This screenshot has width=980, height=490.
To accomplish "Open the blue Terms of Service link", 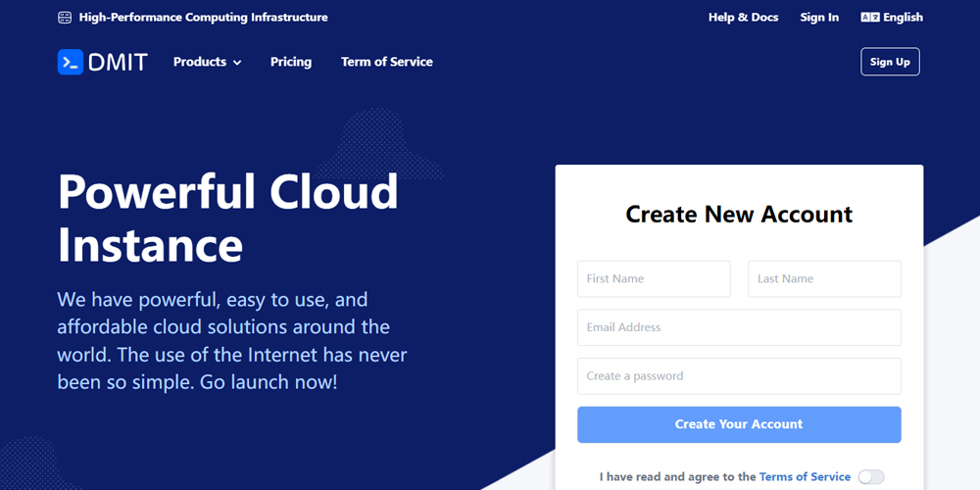I will point(805,477).
